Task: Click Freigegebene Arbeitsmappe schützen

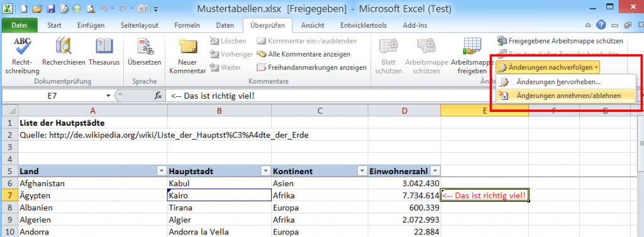Action: 560,41
